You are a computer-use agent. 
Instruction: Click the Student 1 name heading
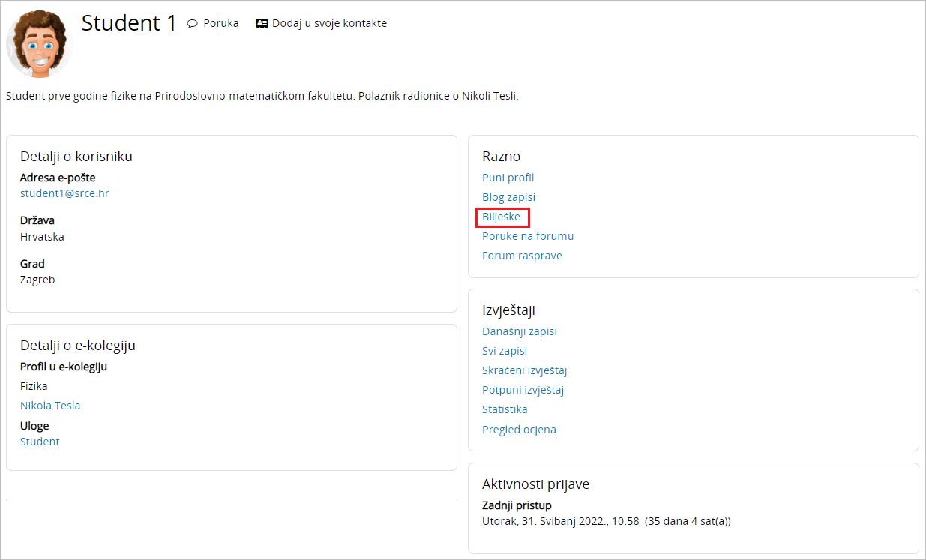coord(129,23)
